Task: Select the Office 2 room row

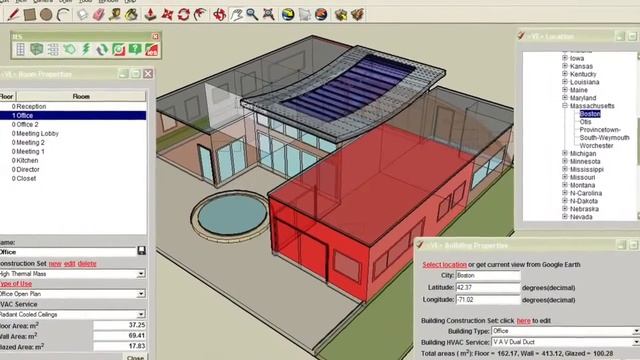Action: click(x=73, y=124)
